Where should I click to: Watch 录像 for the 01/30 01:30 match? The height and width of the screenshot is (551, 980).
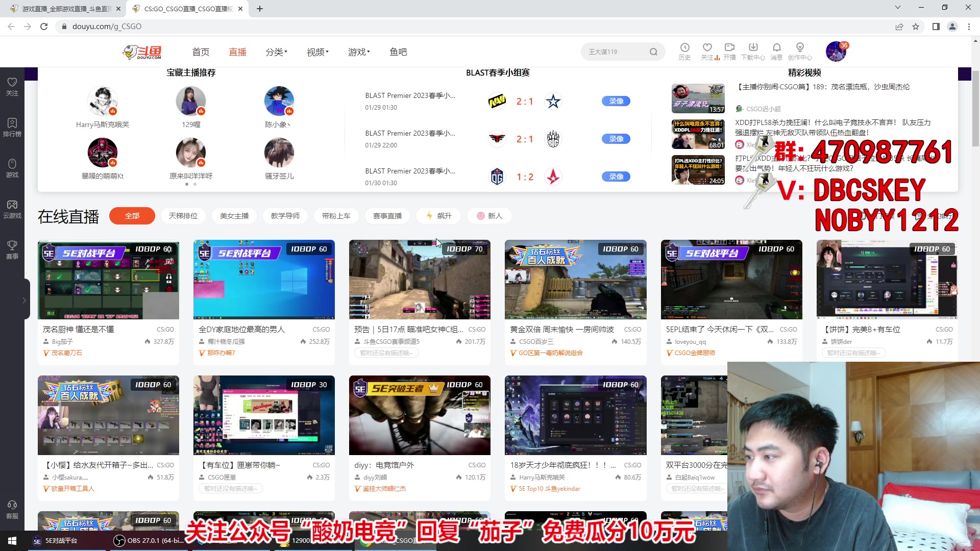(x=616, y=177)
